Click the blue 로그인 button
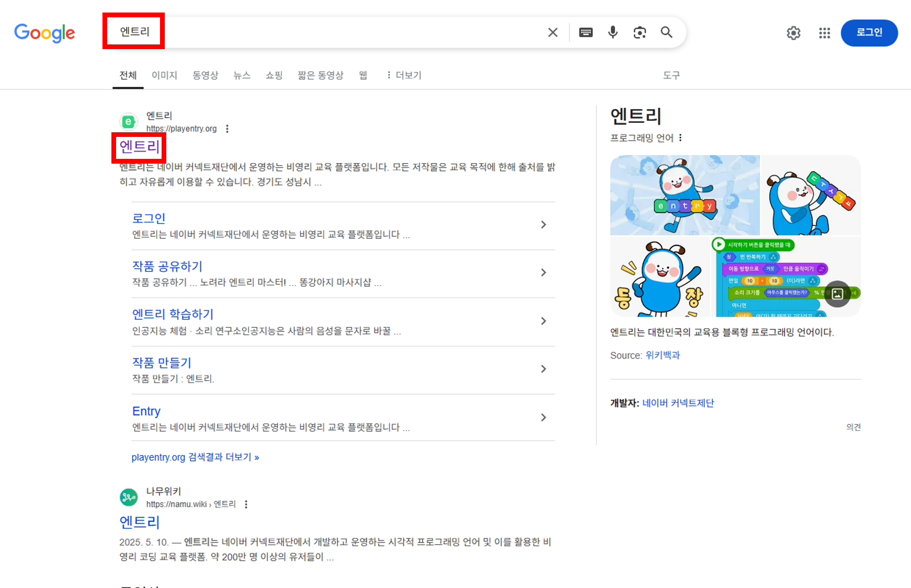Image resolution: width=911 pixels, height=588 pixels. coord(869,33)
